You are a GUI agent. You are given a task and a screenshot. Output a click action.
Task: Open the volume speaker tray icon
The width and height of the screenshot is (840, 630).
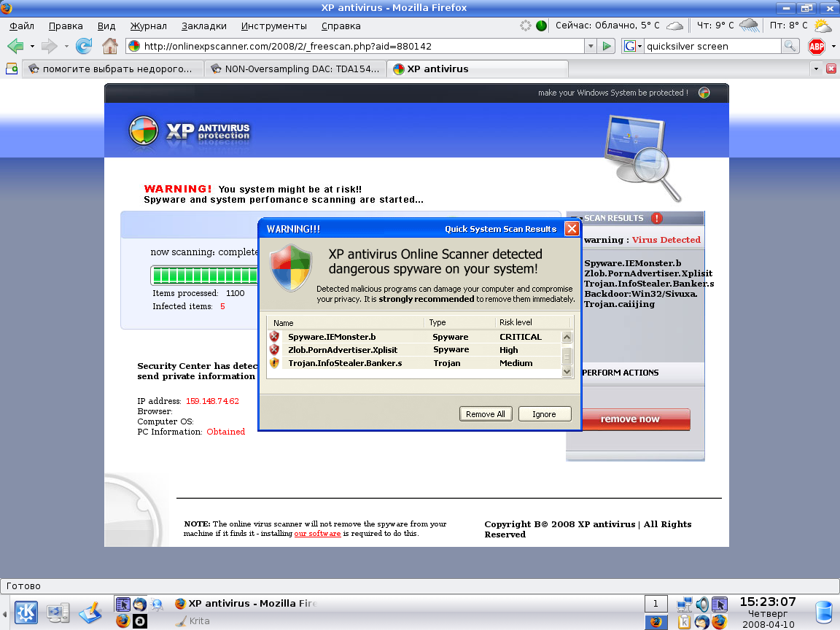click(x=701, y=604)
